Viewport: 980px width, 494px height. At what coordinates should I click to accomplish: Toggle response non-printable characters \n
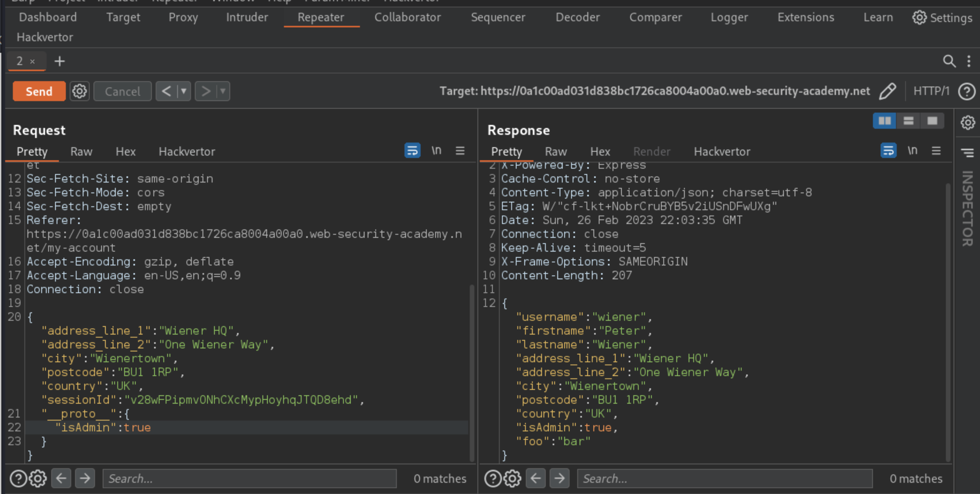(912, 150)
